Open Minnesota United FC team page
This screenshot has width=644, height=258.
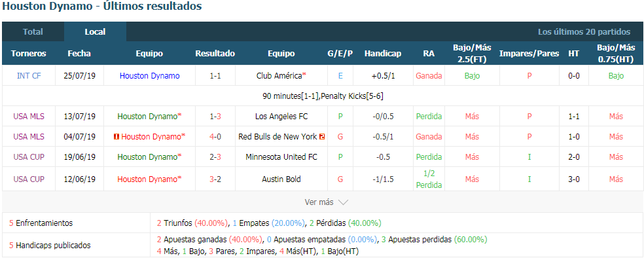tap(281, 157)
